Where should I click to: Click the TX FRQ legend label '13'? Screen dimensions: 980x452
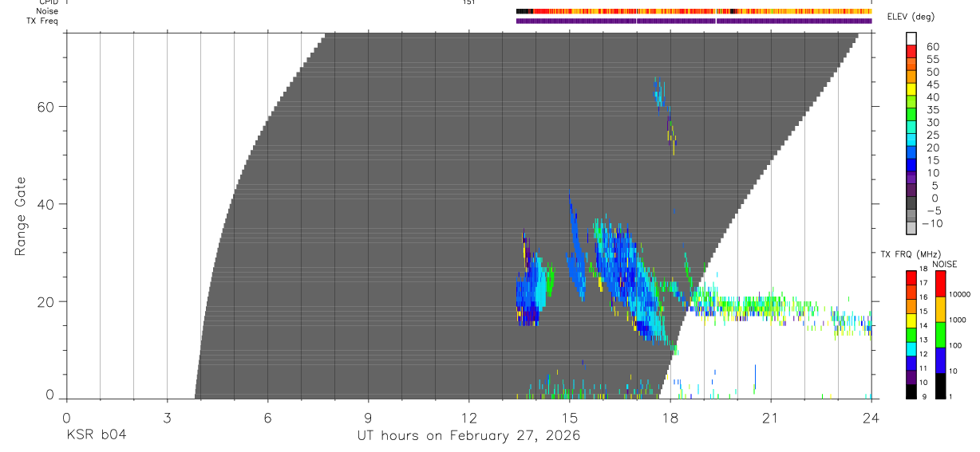click(x=923, y=340)
